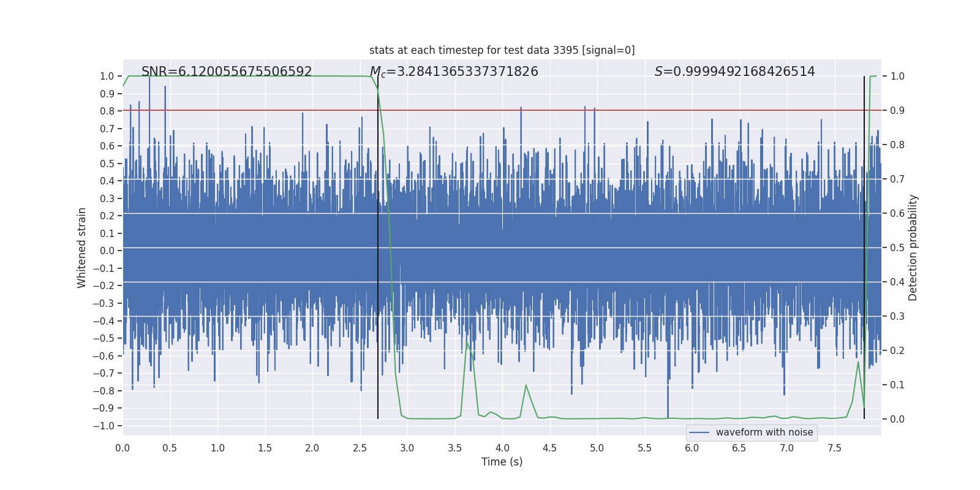Image resolution: width=980 pixels, height=490 pixels.
Task: Click the x-axis tick label 7.5
Action: click(x=834, y=448)
